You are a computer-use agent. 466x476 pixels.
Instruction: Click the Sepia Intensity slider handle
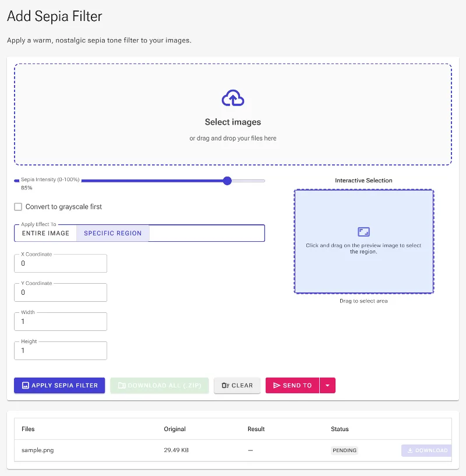(x=227, y=181)
